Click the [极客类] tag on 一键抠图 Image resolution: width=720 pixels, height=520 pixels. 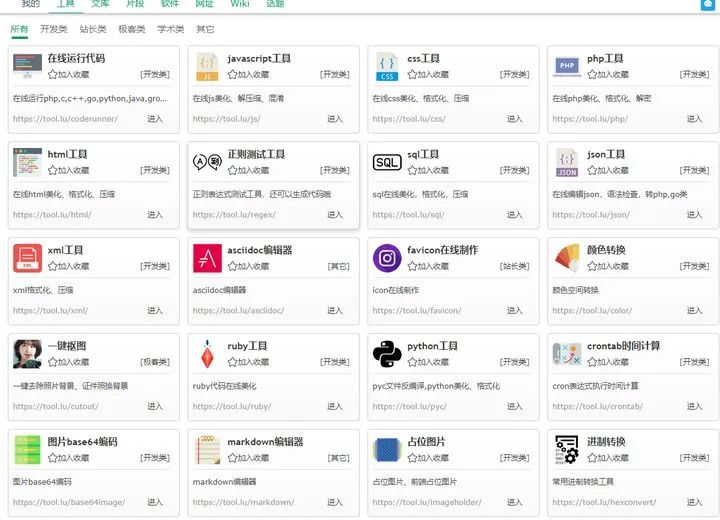[155, 362]
